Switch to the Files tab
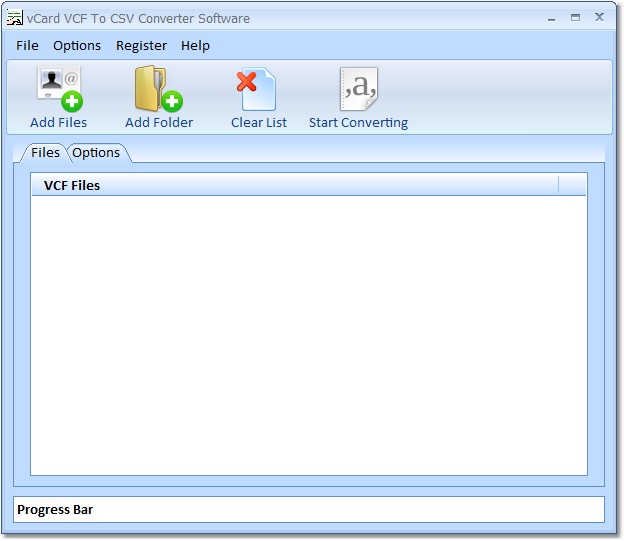Viewport: 624px width, 541px height. (45, 153)
